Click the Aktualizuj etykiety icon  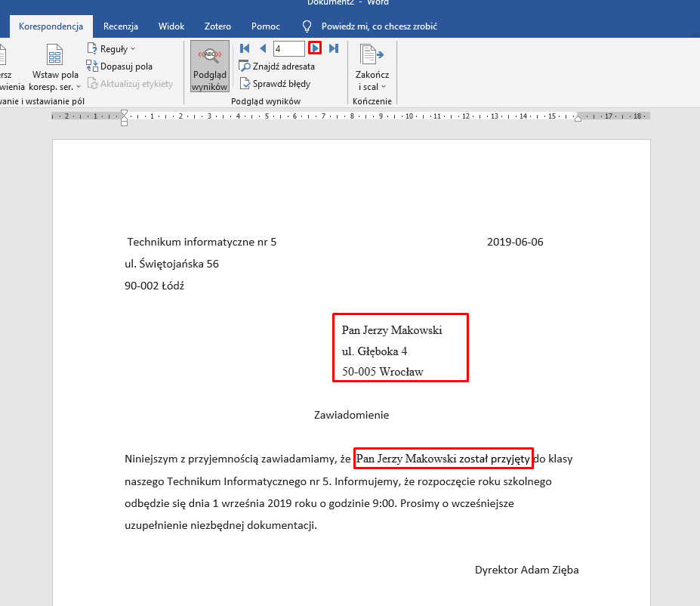[x=92, y=84]
